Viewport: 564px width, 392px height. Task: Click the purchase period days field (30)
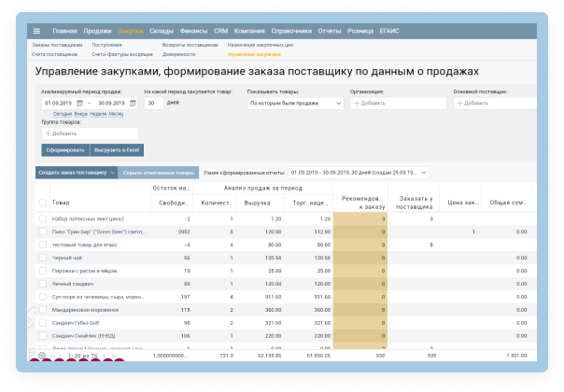[x=154, y=104]
